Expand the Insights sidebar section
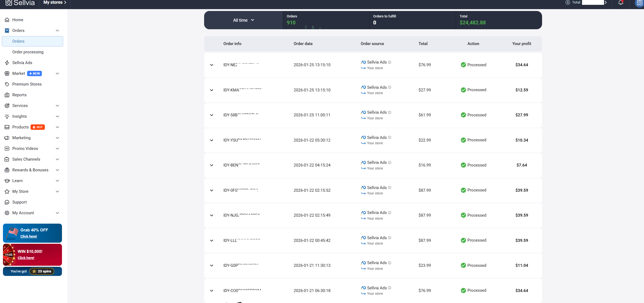This screenshot has width=644, height=303. tap(57, 116)
